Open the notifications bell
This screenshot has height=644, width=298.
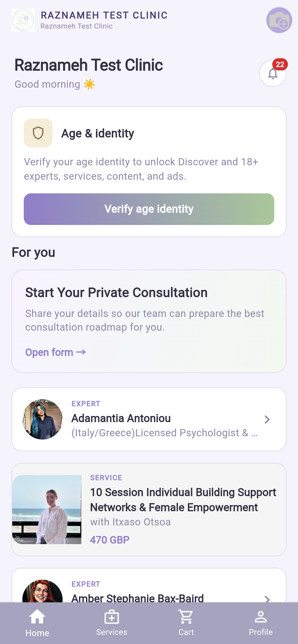[273, 74]
